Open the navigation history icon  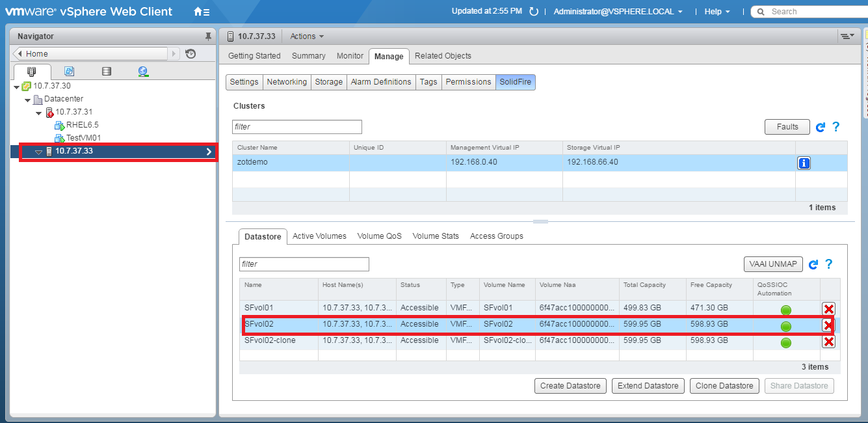[x=191, y=54]
